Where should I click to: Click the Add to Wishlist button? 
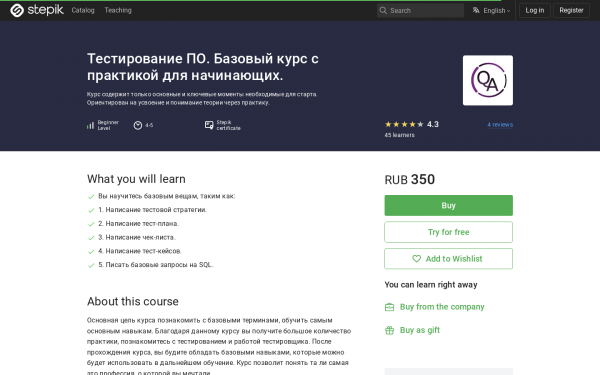point(448,259)
